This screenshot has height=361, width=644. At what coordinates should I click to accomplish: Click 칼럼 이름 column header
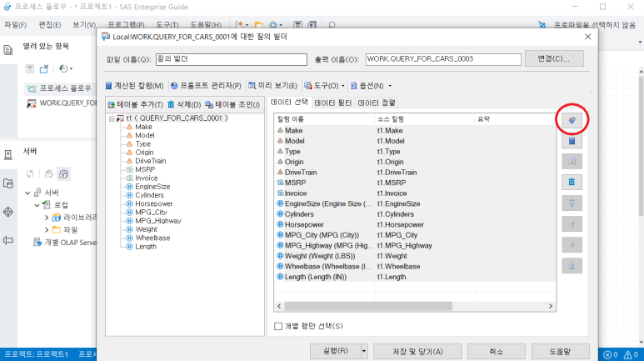[324, 119]
